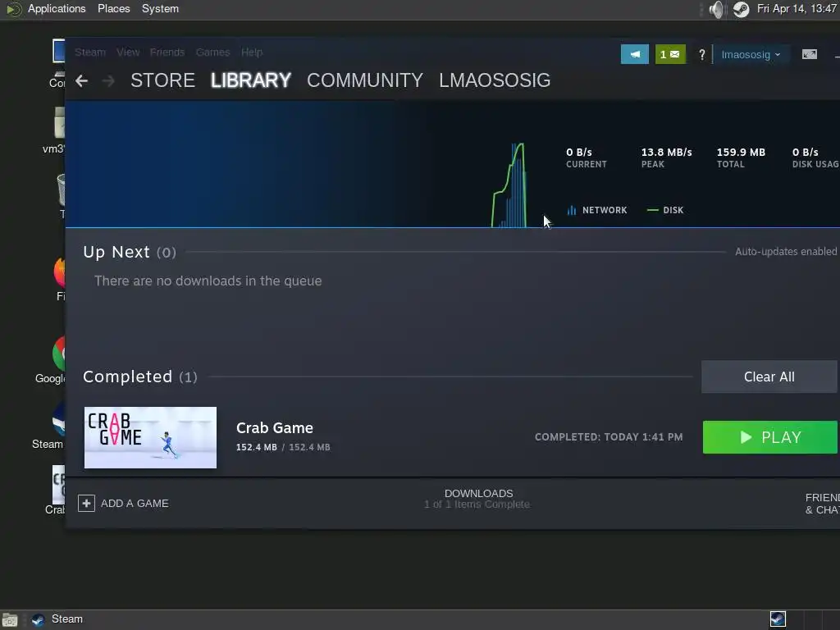The height and width of the screenshot is (630, 840).
Task: Click the Completed: Today 1:41 PM text
Action: tap(609, 437)
